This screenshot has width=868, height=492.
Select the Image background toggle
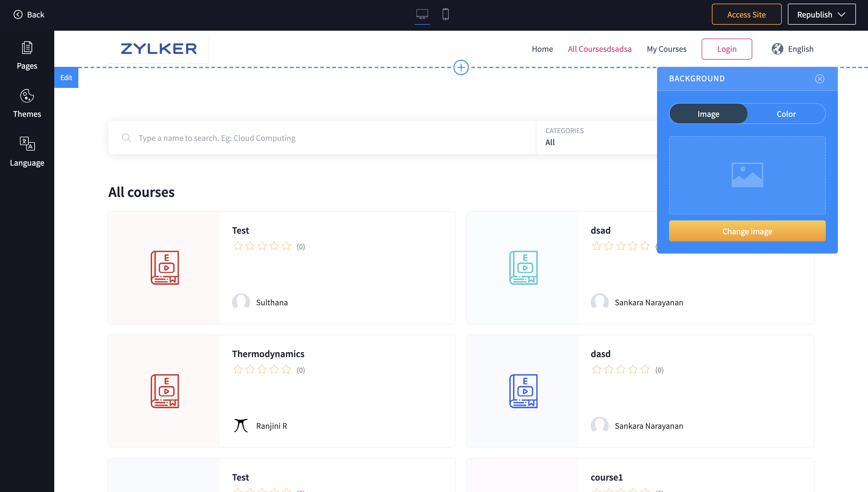[708, 114]
